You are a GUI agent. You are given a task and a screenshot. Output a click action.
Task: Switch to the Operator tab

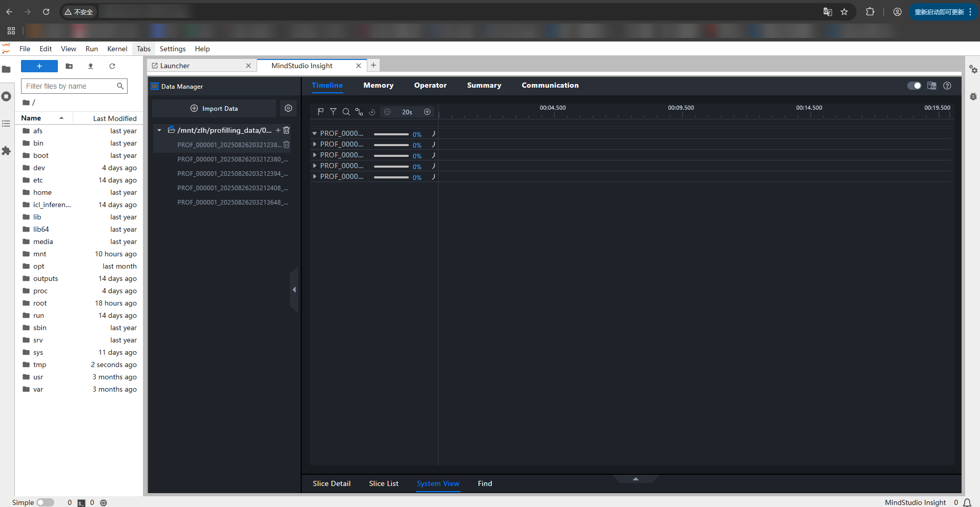pos(430,85)
